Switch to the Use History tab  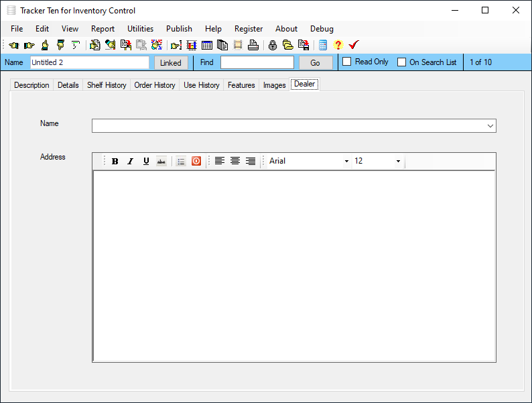tap(202, 85)
